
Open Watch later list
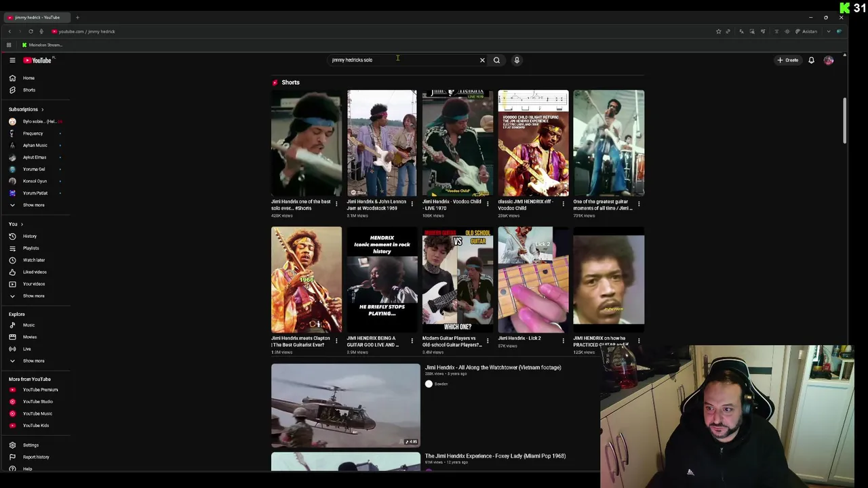tap(35, 260)
